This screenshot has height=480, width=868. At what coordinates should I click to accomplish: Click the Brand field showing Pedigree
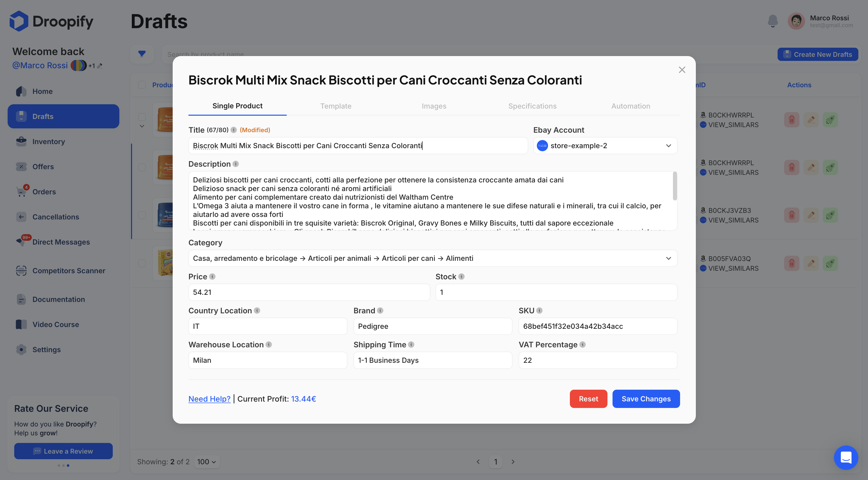433,326
